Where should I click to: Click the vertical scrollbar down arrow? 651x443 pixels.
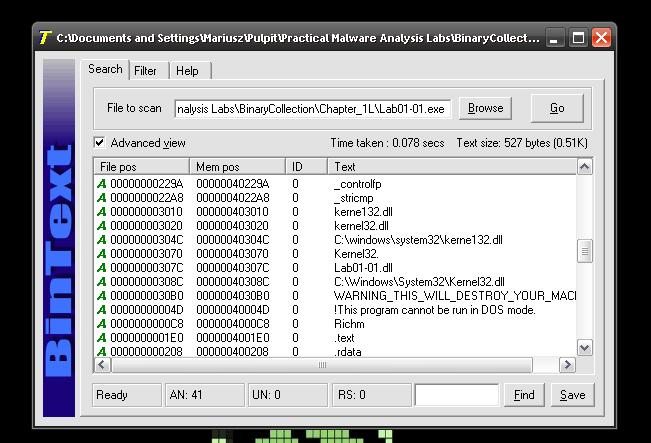tap(585, 347)
